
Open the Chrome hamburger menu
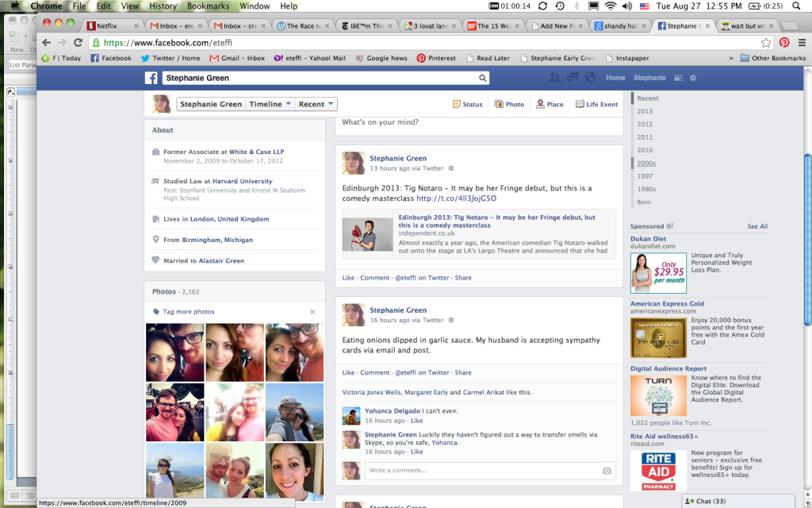(802, 43)
